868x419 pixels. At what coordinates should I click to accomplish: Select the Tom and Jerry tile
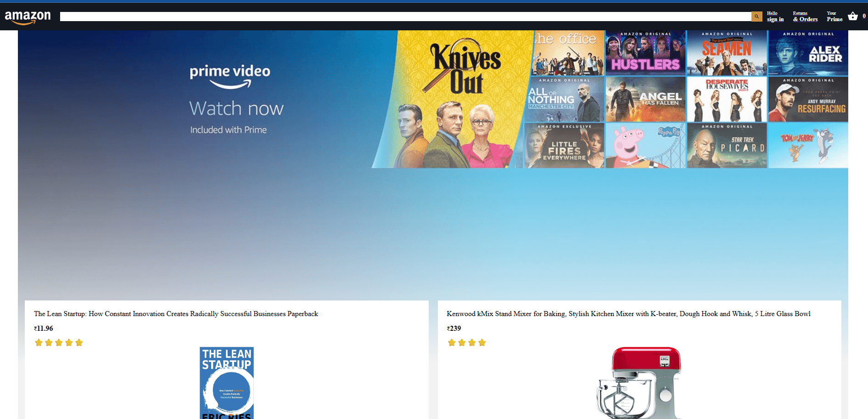[808, 146]
